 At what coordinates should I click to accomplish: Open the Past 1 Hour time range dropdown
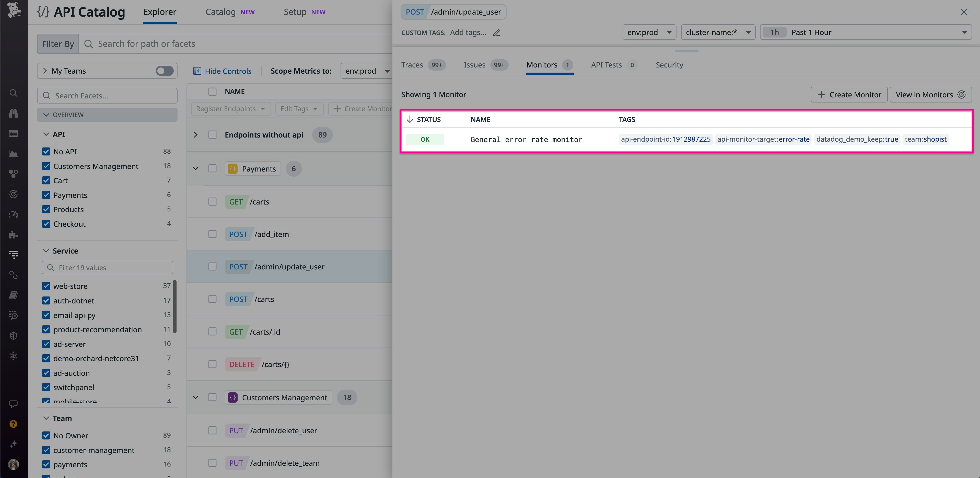(x=866, y=32)
